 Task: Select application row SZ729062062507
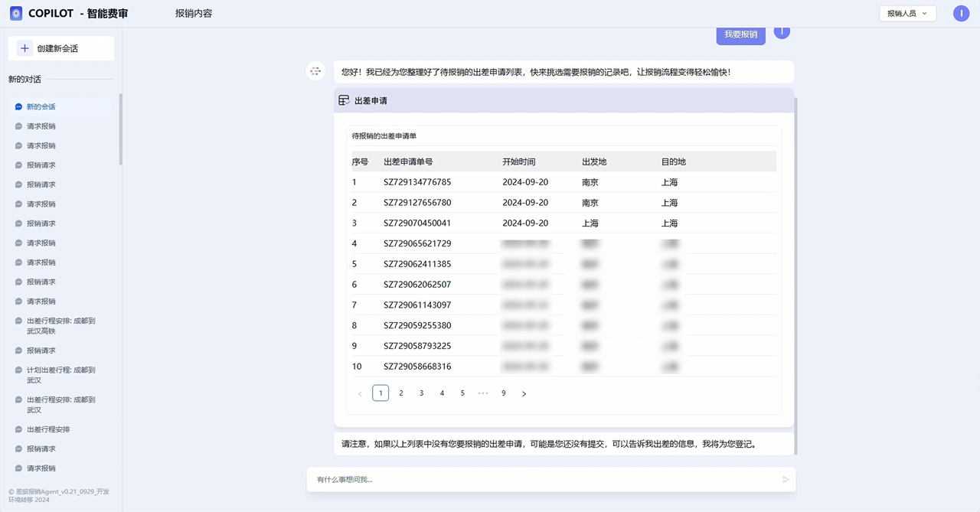[x=563, y=285]
